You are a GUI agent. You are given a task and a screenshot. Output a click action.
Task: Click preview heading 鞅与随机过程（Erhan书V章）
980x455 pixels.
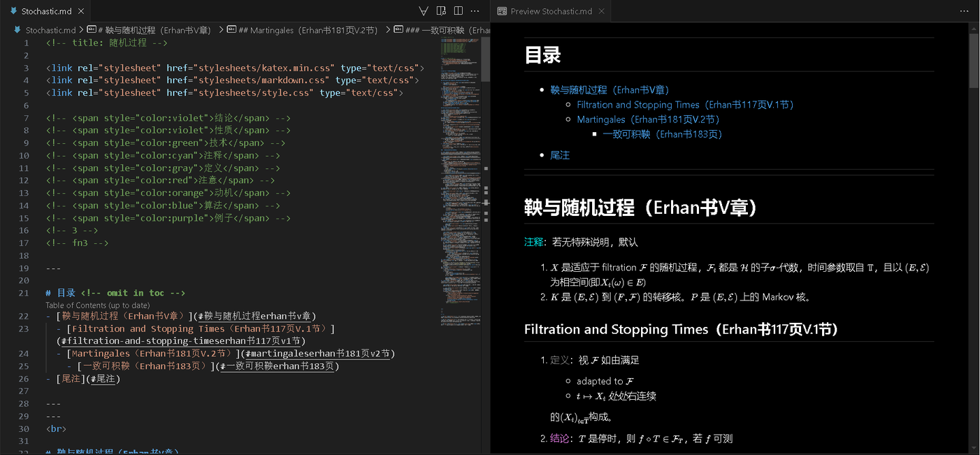(640, 208)
